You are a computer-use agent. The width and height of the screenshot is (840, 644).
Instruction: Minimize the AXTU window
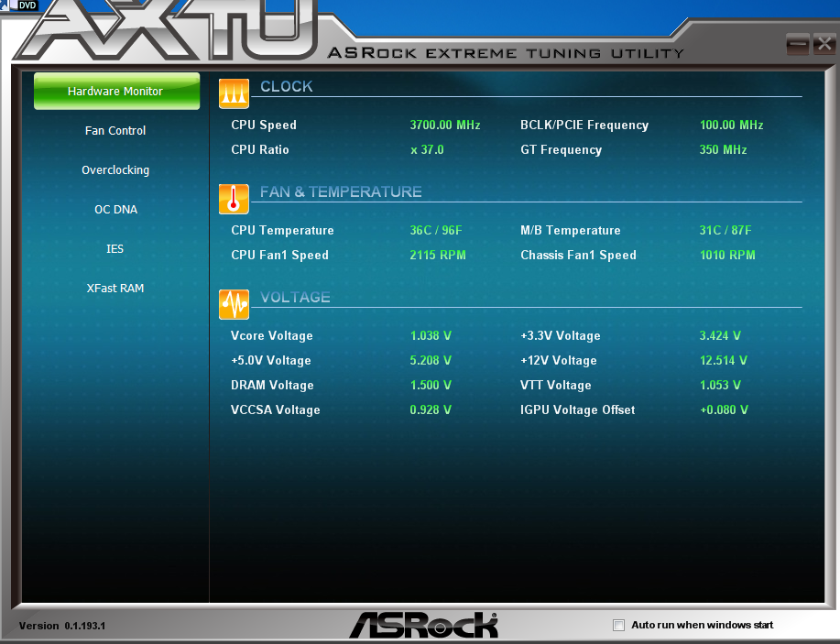click(797, 44)
